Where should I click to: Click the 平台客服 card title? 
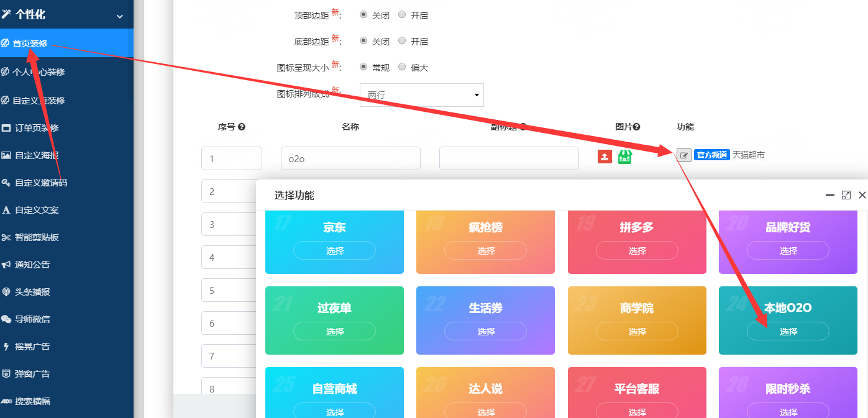[x=637, y=389]
